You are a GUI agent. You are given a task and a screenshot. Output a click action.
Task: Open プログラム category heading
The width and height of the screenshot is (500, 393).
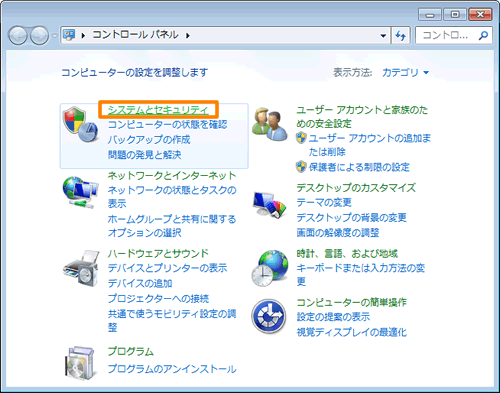pos(130,352)
